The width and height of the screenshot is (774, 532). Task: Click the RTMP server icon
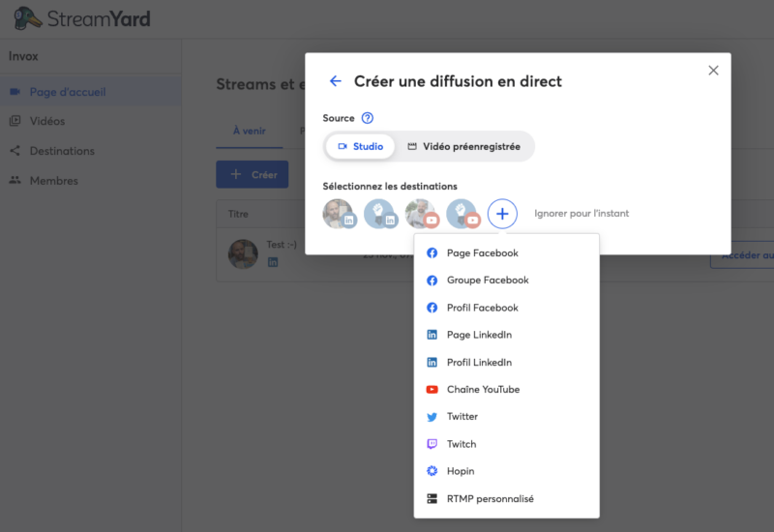click(432, 499)
